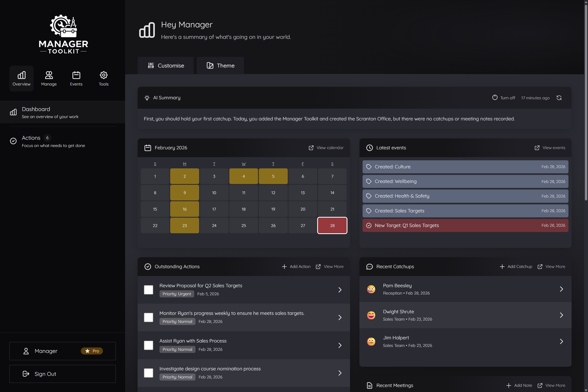Screen dimensions: 588x392
Task: Click the Sign Out icon
Action: 26,374
